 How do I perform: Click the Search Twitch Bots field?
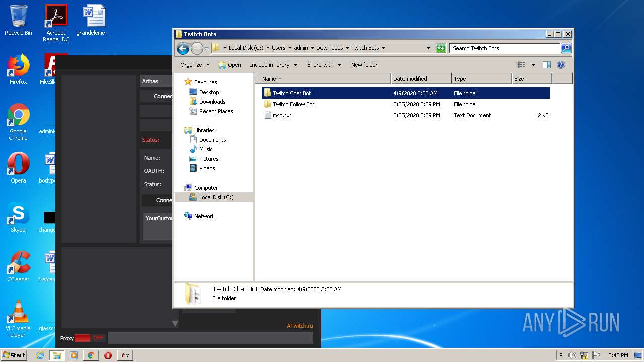(505, 48)
